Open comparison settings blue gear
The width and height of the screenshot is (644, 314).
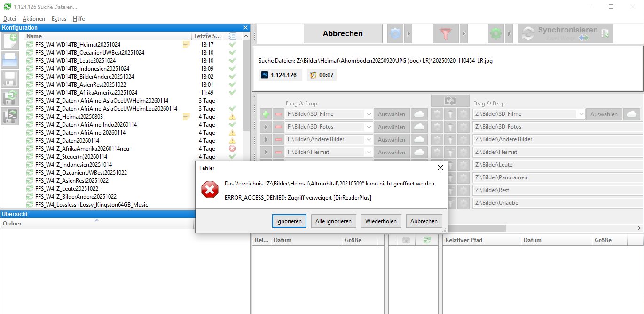(395, 34)
